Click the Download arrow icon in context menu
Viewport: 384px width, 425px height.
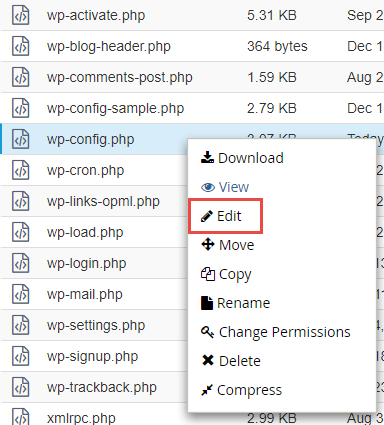(207, 158)
